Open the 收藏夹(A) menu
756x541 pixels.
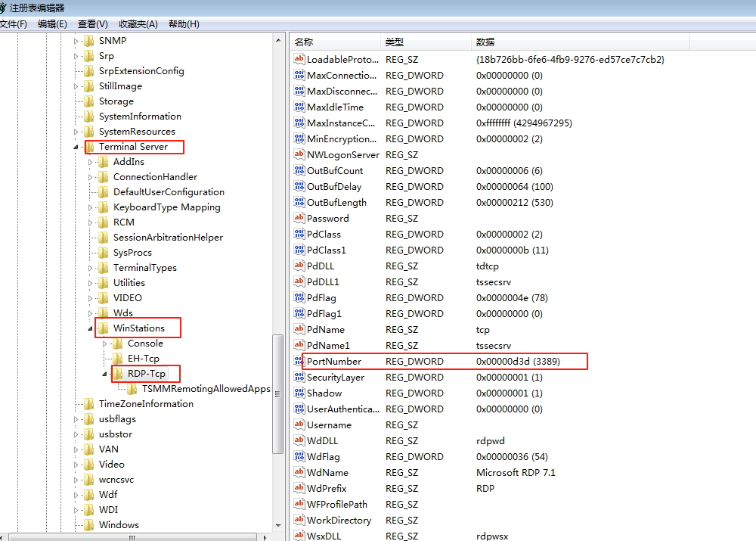click(x=138, y=24)
